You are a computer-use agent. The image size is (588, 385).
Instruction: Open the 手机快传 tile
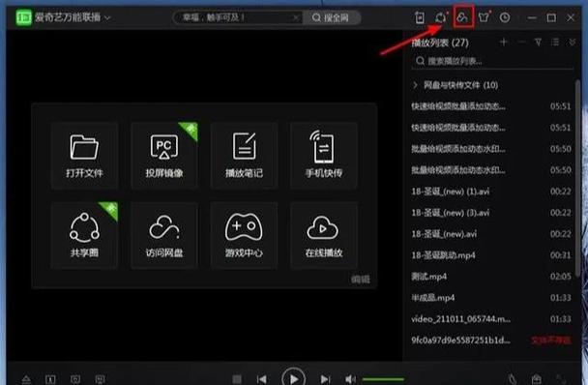click(324, 156)
